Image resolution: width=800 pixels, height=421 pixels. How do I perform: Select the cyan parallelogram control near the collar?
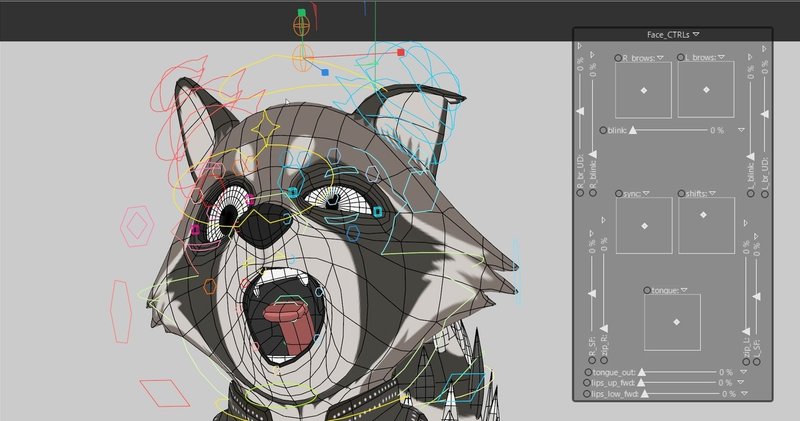460,387
